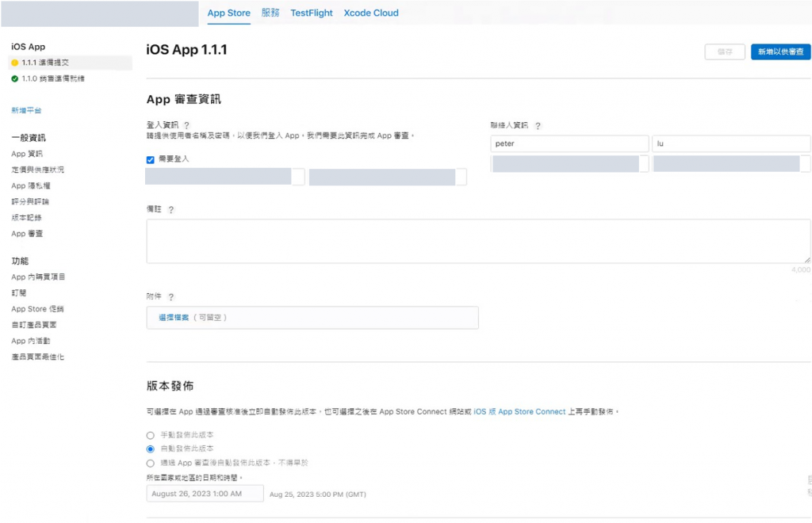812x523 pixels.
Task: Click the contact email field below lu
Action: coord(730,164)
